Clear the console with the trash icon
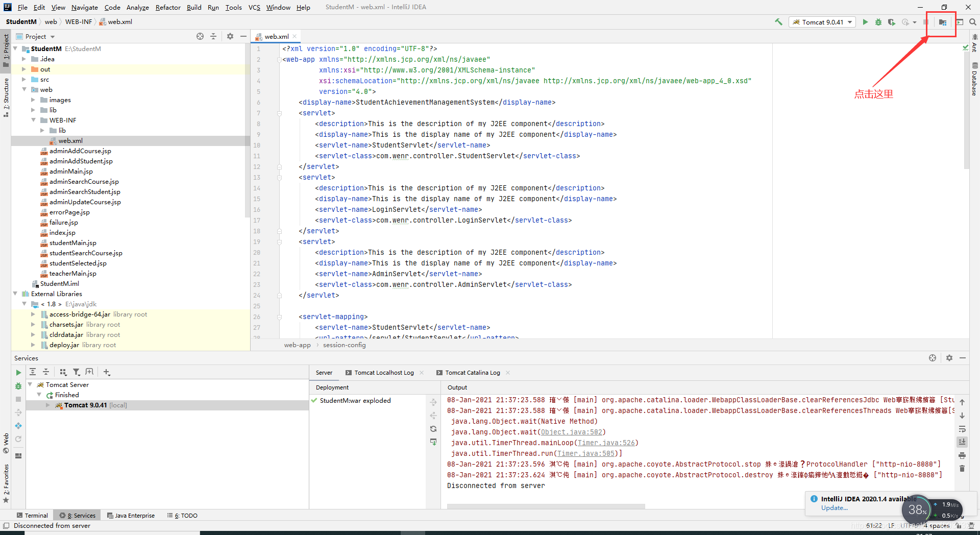Screen dimensions: 980x535 point(962,469)
